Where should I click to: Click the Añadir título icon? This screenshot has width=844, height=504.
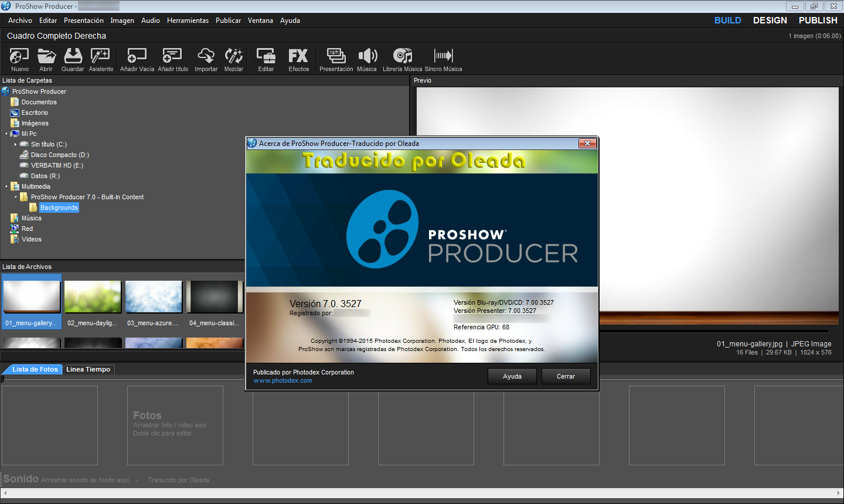173,60
